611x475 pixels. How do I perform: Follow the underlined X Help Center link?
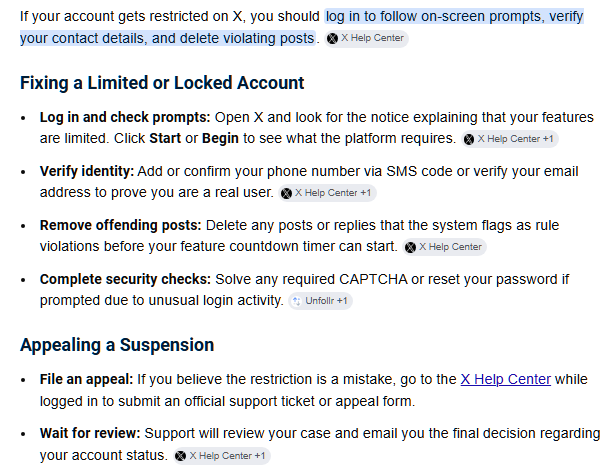pos(505,379)
